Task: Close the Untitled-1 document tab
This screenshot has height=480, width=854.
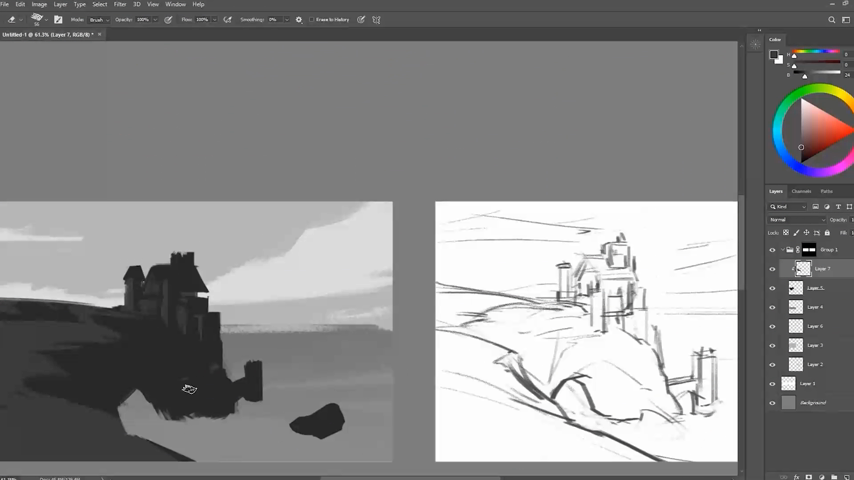Action: tap(100, 34)
